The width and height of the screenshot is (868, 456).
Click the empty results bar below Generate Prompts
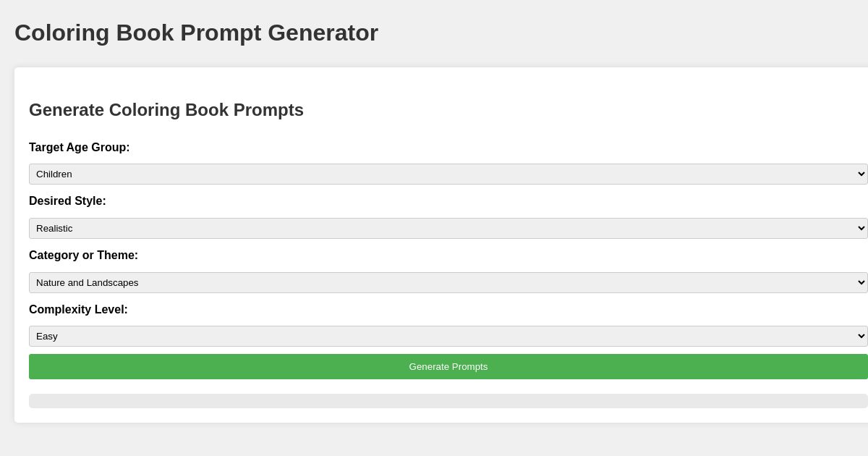(448, 400)
